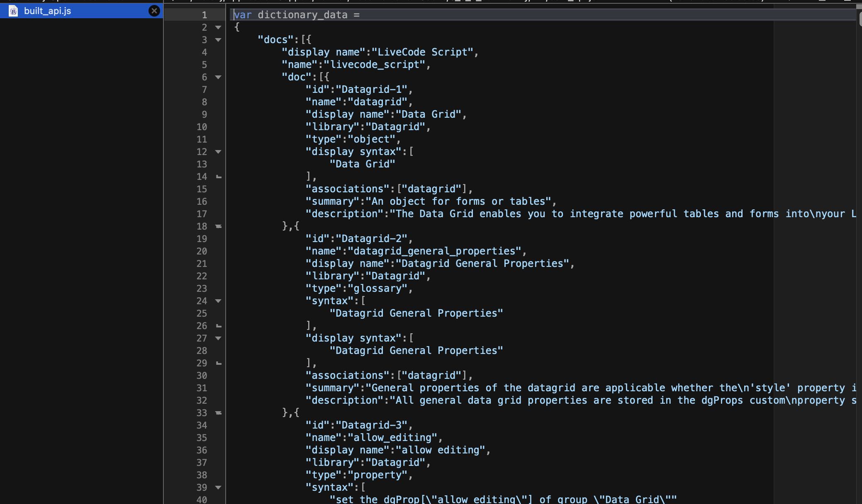Click the built_api.js file icon
862x504 pixels.
(13, 11)
